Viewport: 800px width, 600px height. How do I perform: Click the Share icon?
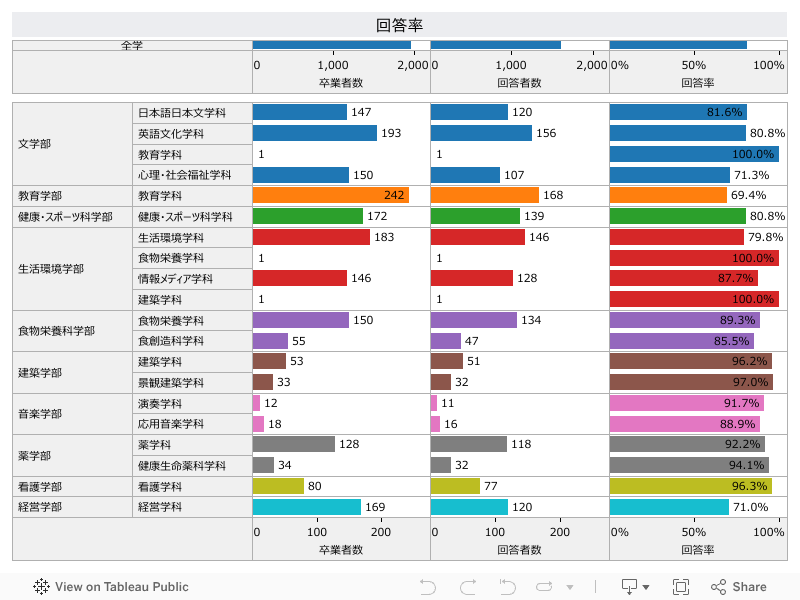(x=738, y=587)
